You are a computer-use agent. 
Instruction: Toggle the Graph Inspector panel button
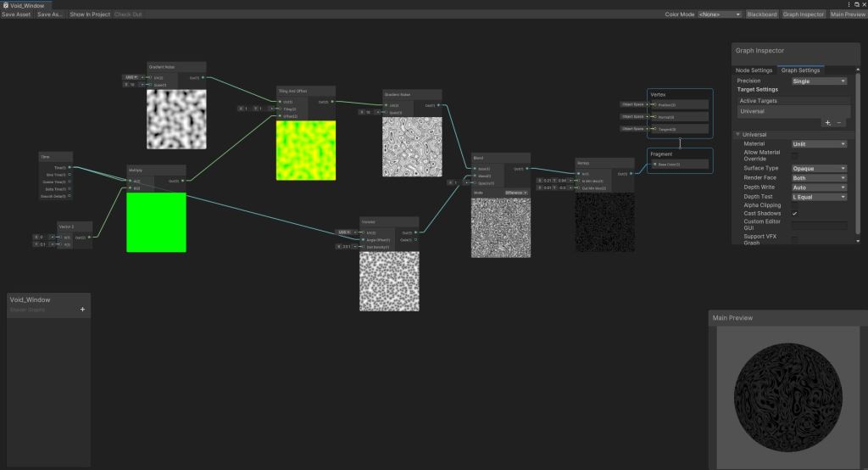tap(803, 14)
